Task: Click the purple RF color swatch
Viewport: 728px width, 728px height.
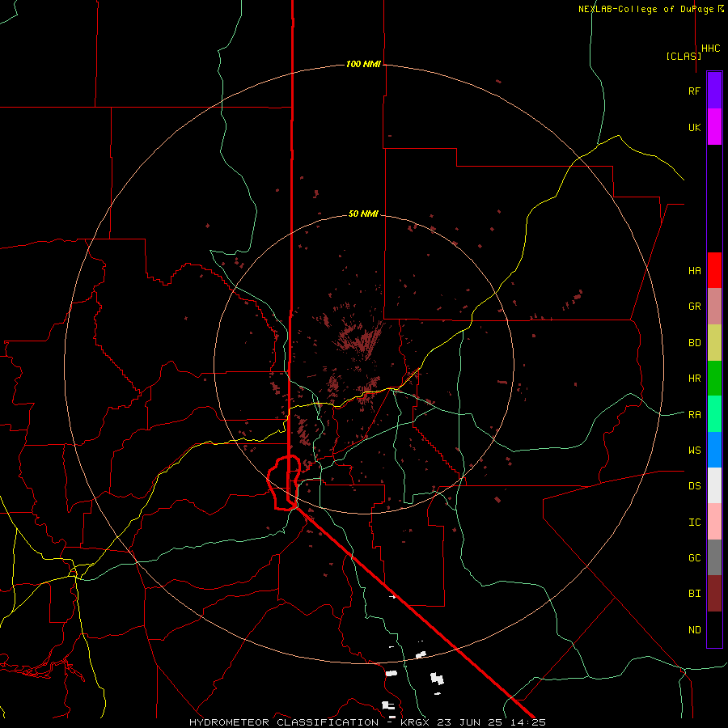Action: (714, 91)
